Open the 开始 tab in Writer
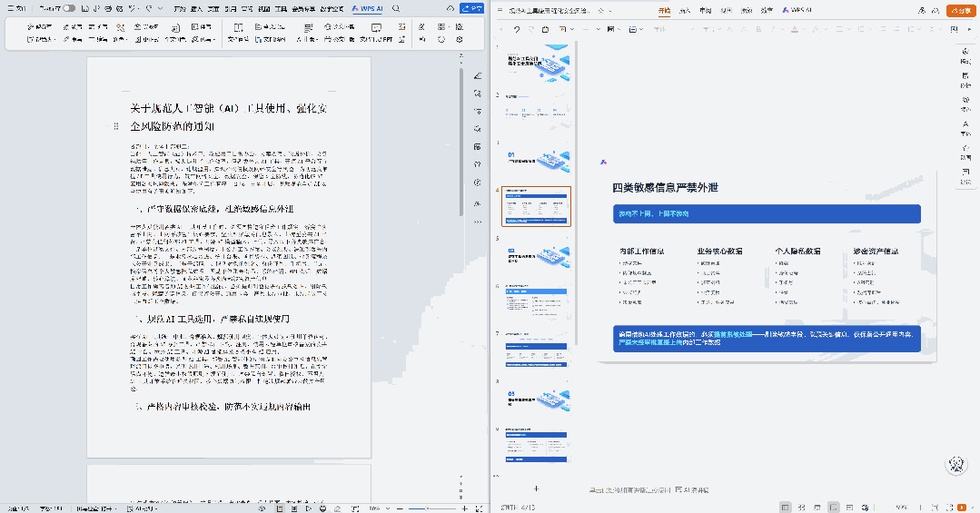Viewport: 980px width, 513px height. [x=179, y=9]
